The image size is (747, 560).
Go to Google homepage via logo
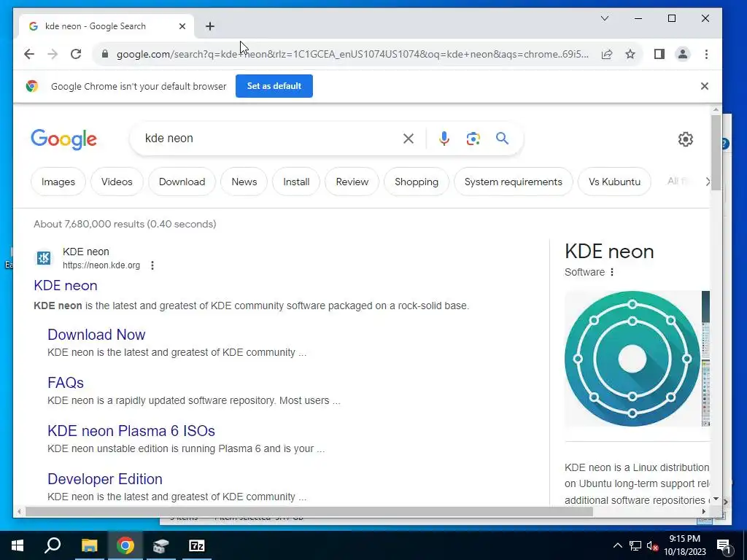pos(64,139)
